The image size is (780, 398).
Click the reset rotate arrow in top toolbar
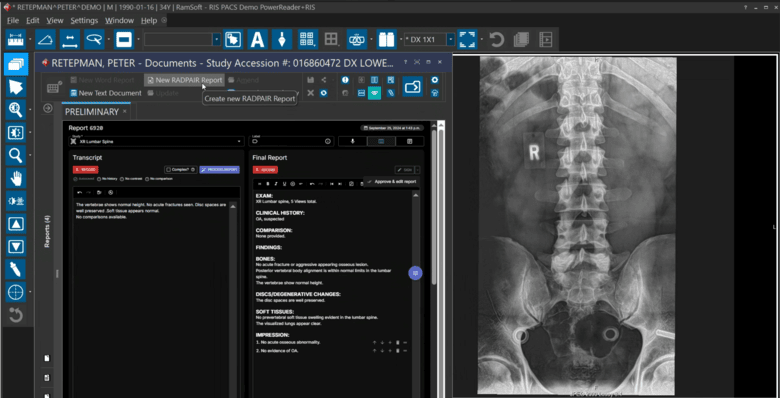tap(496, 39)
